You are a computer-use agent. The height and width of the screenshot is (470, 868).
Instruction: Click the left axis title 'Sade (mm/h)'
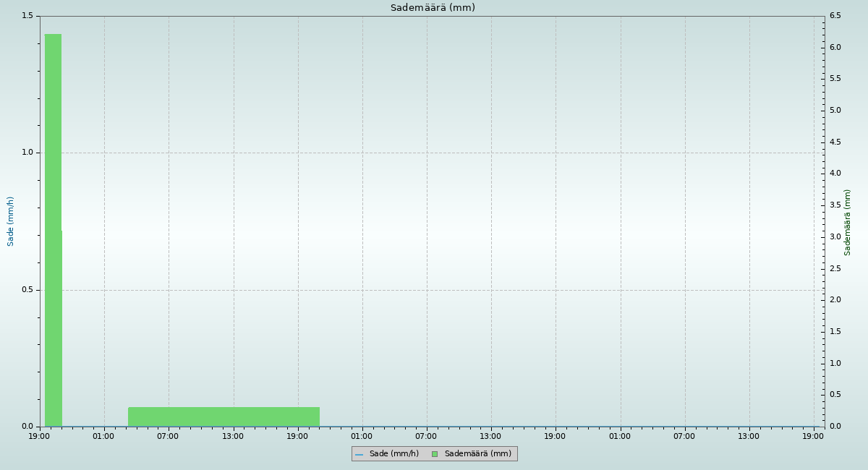pyautogui.click(x=11, y=221)
